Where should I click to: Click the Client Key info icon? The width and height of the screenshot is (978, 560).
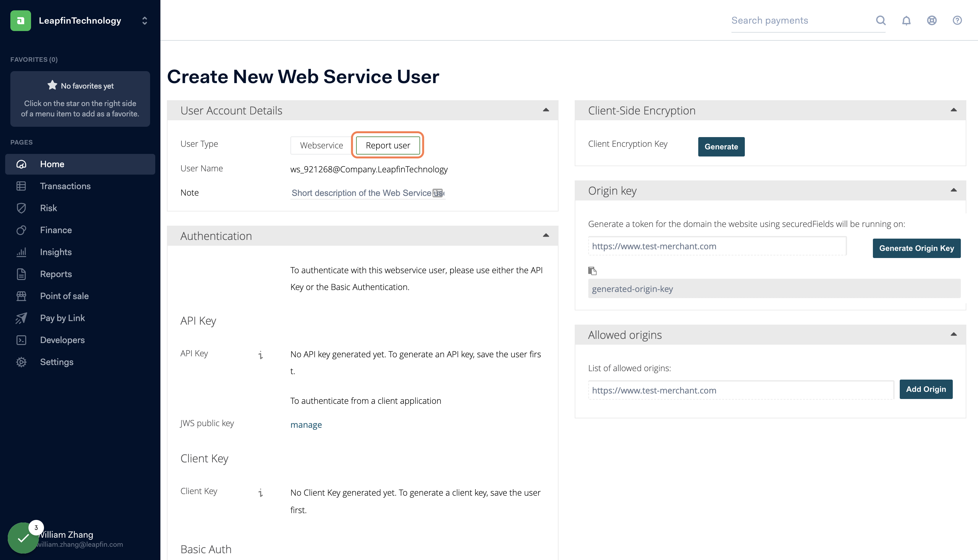(260, 493)
